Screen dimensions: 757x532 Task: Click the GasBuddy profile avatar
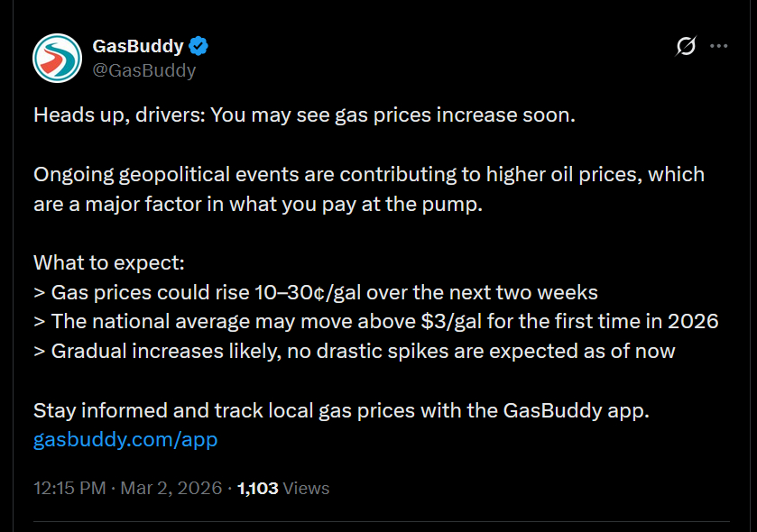click(58, 58)
